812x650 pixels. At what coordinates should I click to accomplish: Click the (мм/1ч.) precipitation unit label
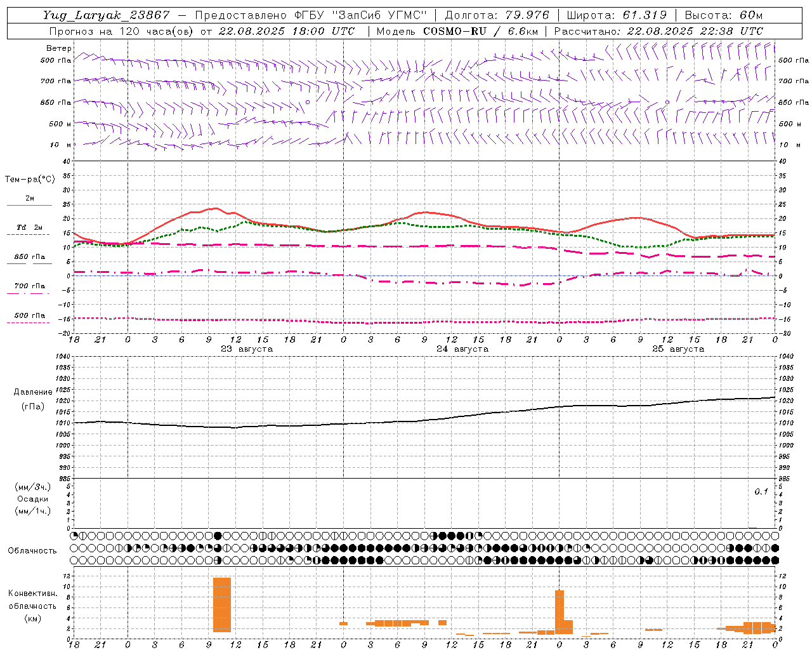click(x=33, y=511)
